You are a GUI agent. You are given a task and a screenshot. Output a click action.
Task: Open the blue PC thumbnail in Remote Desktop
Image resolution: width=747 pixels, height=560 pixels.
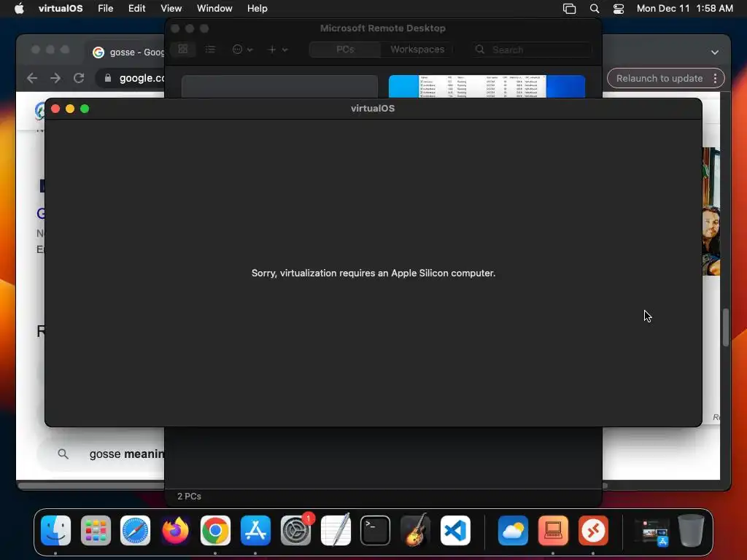tap(487, 86)
